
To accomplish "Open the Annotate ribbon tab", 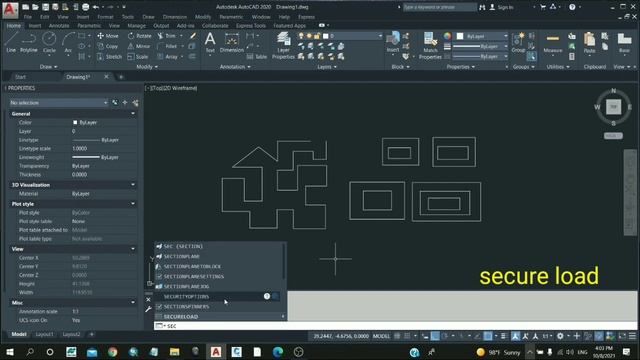I will pyautogui.click(x=59, y=26).
